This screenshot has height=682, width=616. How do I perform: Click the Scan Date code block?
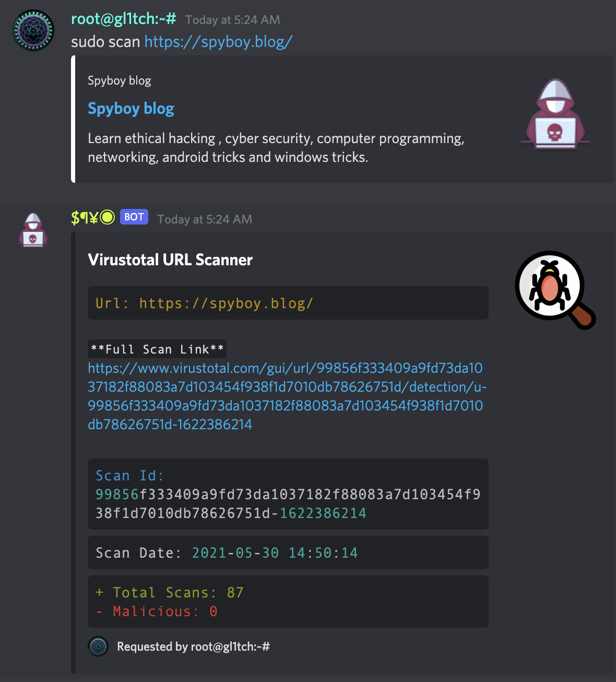288,553
